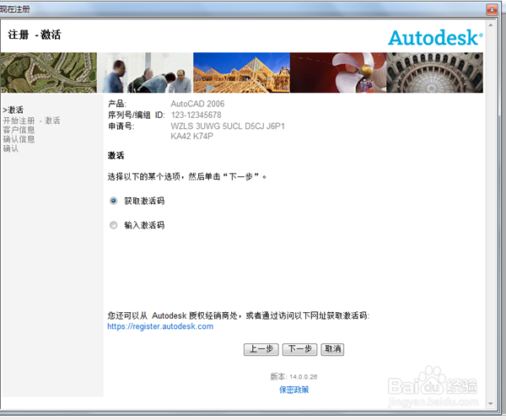Click the 产品 label

coord(117,104)
